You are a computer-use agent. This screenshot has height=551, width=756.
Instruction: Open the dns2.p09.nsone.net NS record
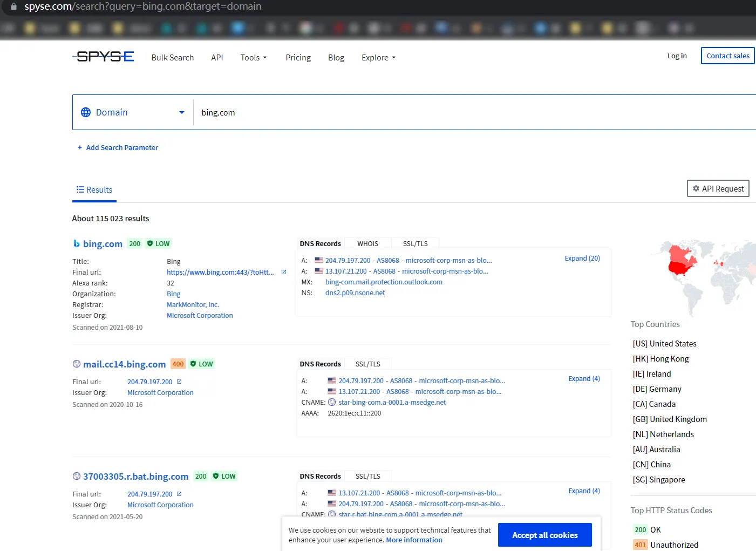point(355,292)
